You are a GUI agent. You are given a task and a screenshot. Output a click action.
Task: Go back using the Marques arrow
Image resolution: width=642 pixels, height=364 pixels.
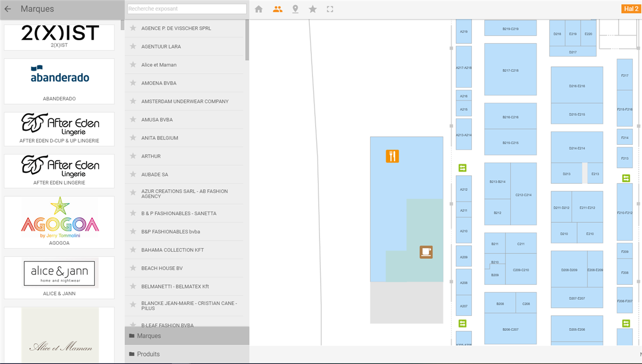[x=7, y=9]
